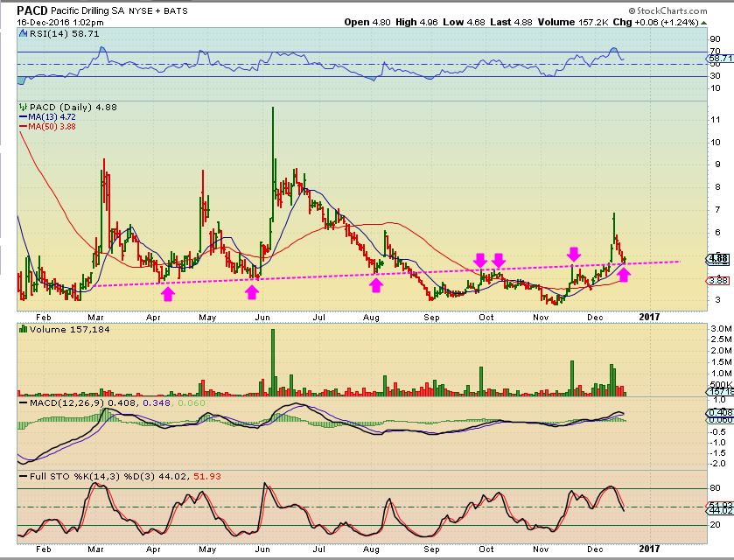
Task: Click the PACD ticker symbol in header
Action: 32,10
